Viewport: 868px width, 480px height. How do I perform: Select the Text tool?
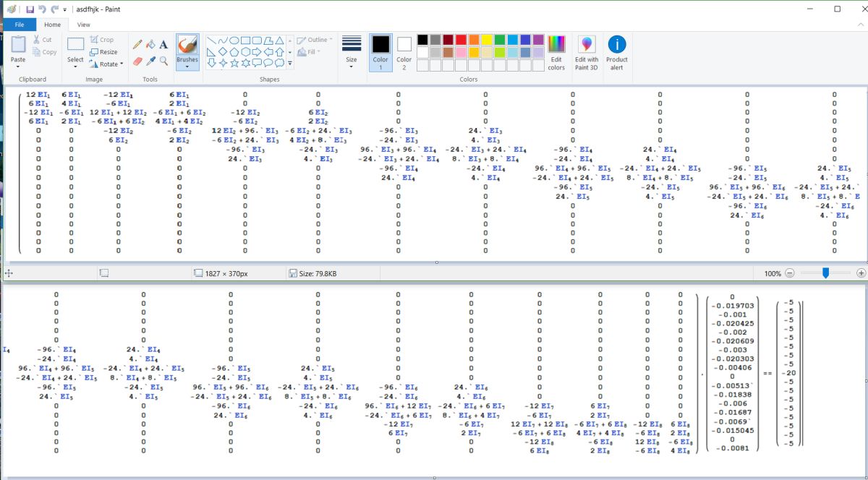163,44
